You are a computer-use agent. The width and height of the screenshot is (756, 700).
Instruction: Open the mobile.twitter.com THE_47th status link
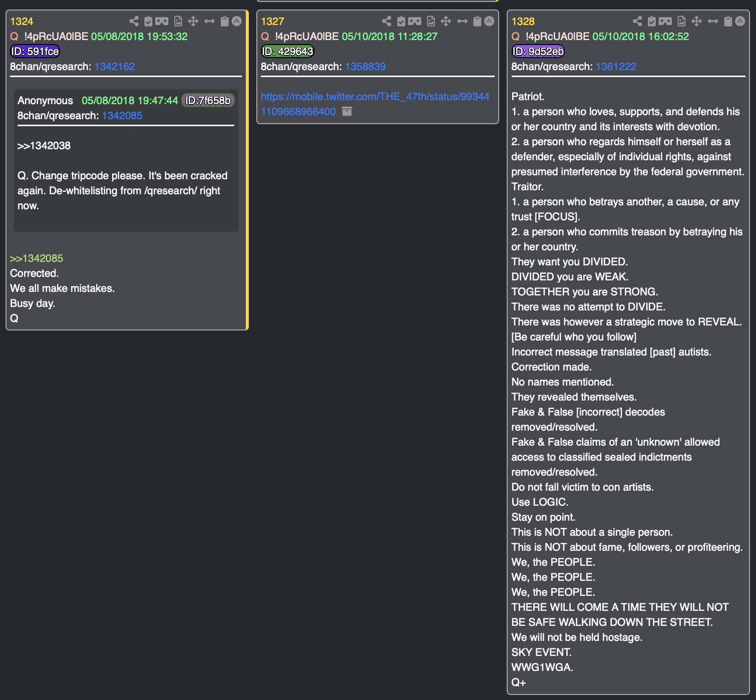[x=375, y=104]
